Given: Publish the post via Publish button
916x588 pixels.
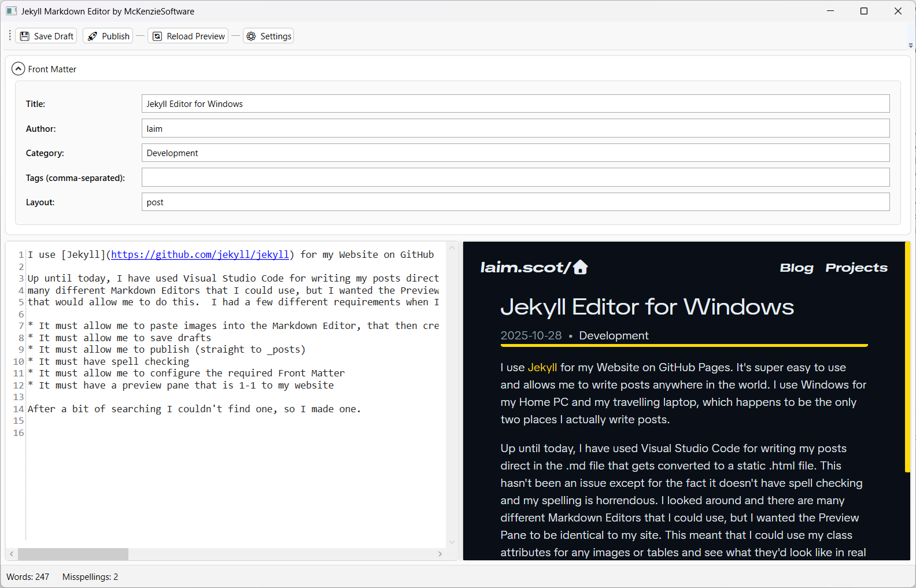Looking at the screenshot, I should 109,36.
